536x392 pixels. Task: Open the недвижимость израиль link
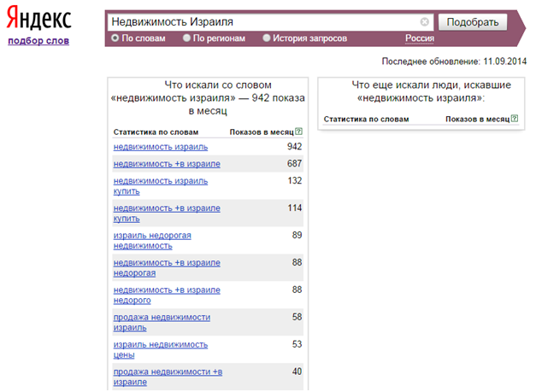(161, 147)
